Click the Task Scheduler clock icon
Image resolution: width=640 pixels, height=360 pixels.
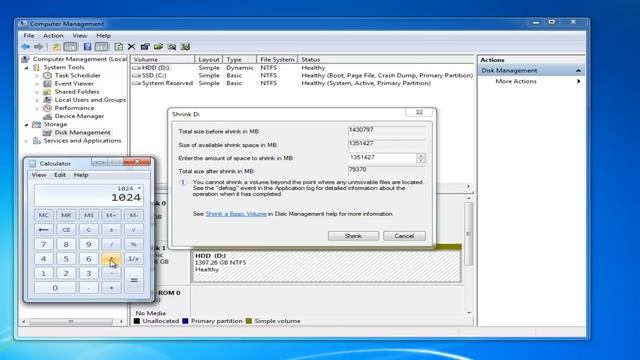tap(47, 76)
